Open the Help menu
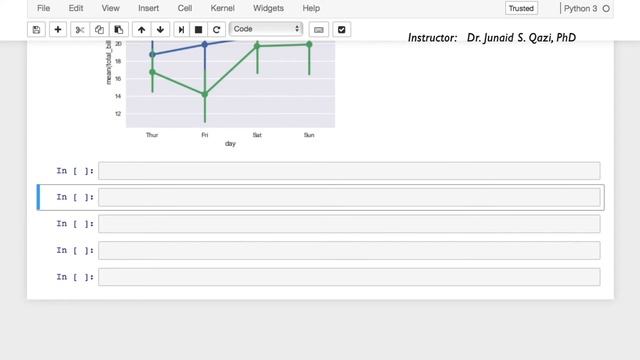640x360 pixels. click(x=311, y=8)
